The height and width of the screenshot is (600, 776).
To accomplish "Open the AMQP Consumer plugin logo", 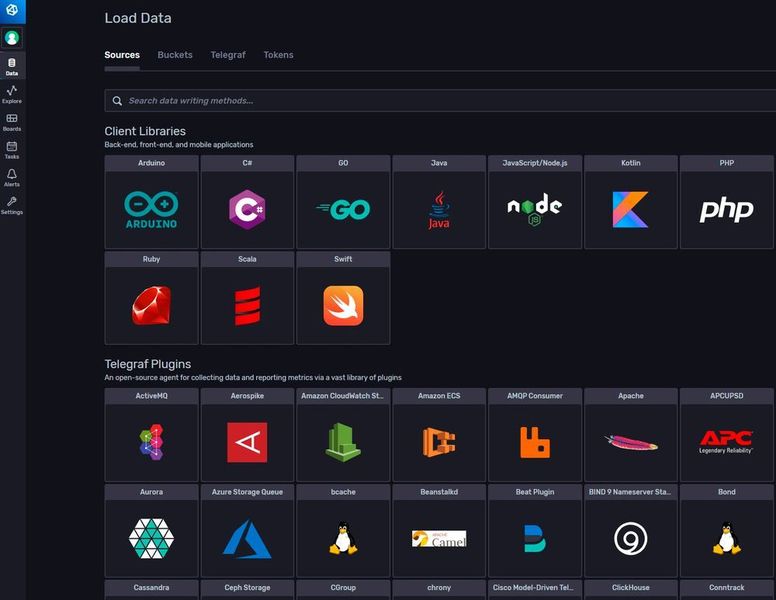I will tap(534, 442).
